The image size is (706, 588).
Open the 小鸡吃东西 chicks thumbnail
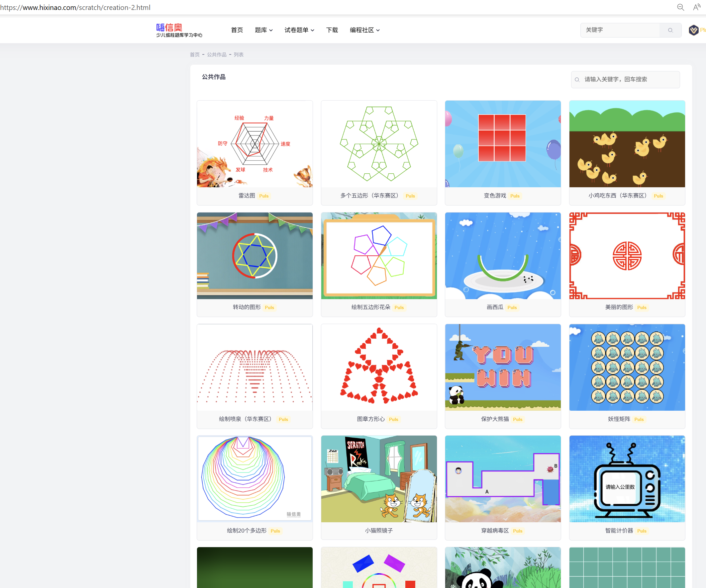627,144
